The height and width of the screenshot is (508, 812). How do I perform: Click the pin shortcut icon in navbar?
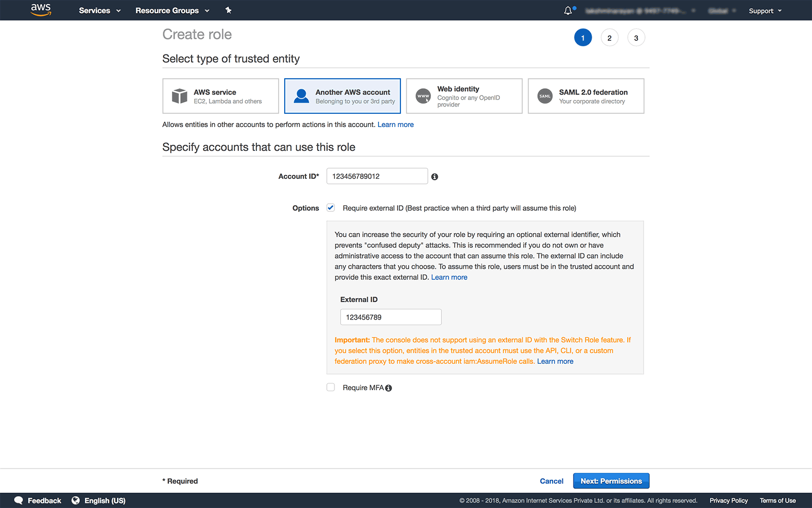click(228, 10)
